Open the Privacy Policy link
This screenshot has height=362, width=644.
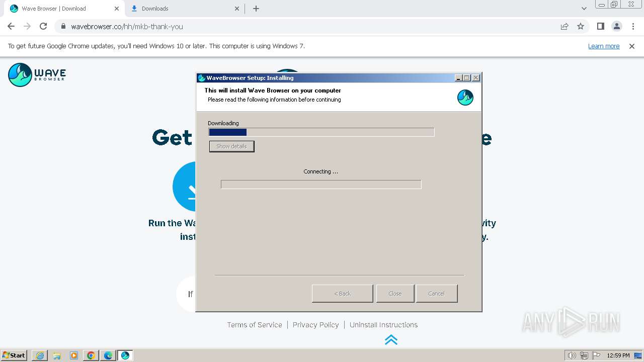tap(316, 325)
